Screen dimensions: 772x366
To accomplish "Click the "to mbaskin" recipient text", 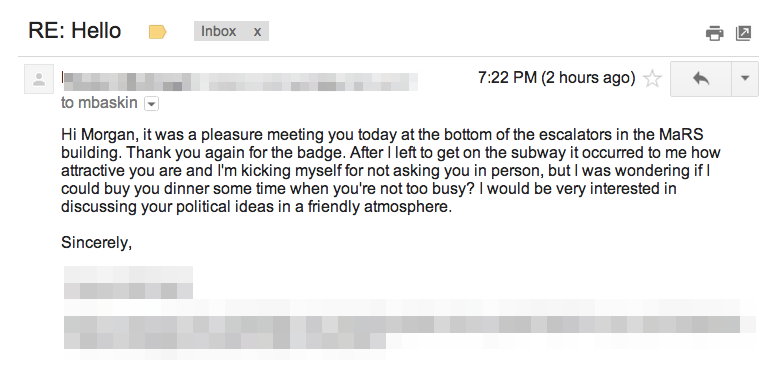I will (x=99, y=103).
